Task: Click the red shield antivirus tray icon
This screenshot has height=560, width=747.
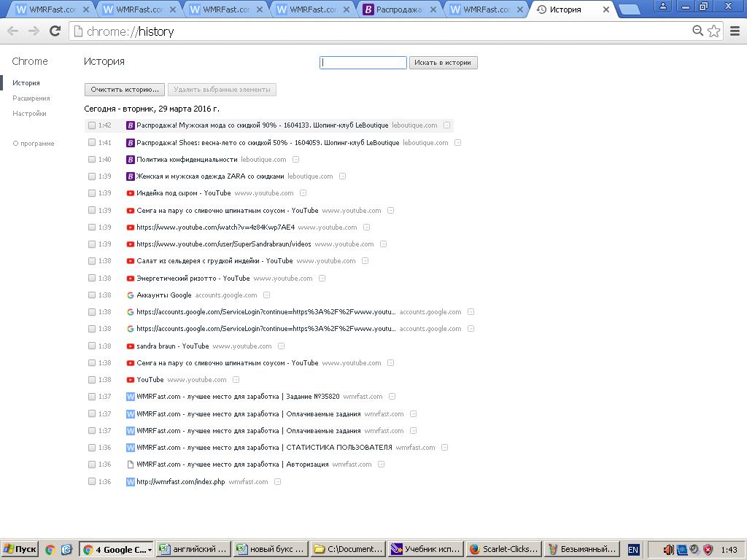Action: point(708,550)
